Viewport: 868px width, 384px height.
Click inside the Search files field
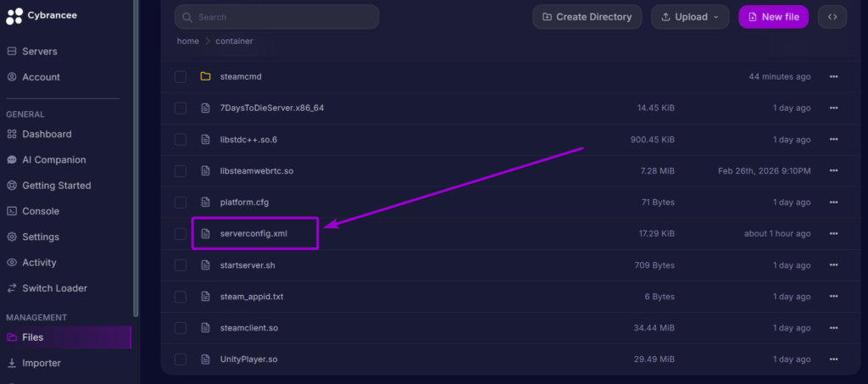click(x=277, y=17)
